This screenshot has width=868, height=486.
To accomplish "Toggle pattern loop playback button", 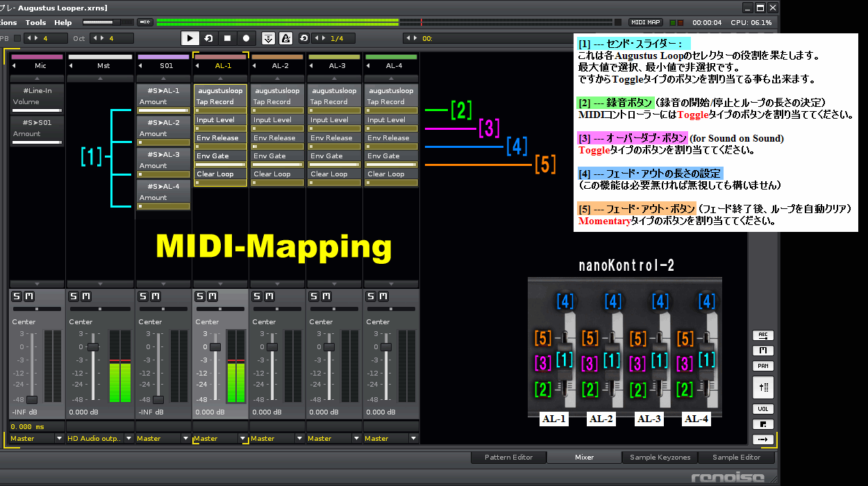I will 208,38.
